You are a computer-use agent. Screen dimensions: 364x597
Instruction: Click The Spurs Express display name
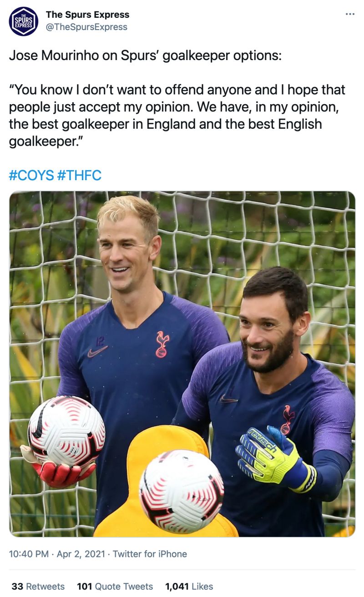click(x=87, y=15)
